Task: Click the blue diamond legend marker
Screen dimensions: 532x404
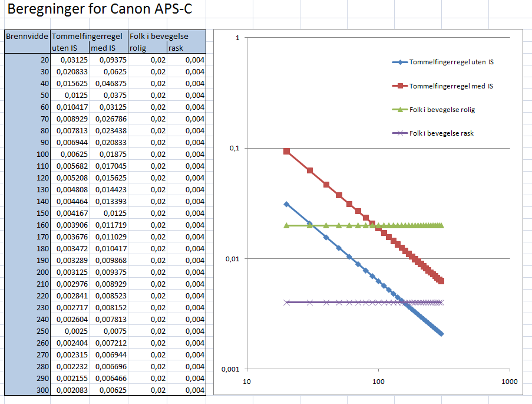Action: click(x=400, y=62)
